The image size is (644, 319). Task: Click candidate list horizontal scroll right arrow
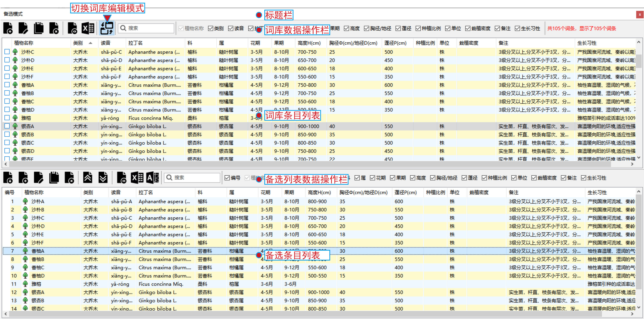pyautogui.click(x=632, y=314)
